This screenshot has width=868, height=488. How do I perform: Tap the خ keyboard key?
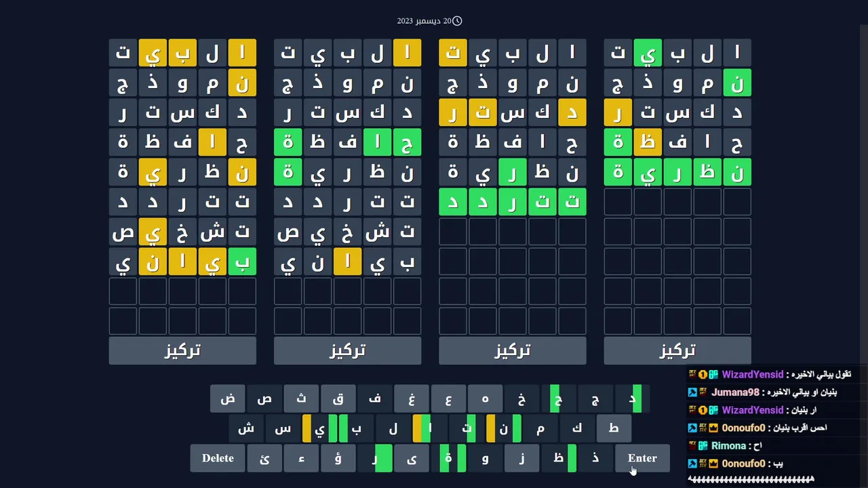coord(521,399)
